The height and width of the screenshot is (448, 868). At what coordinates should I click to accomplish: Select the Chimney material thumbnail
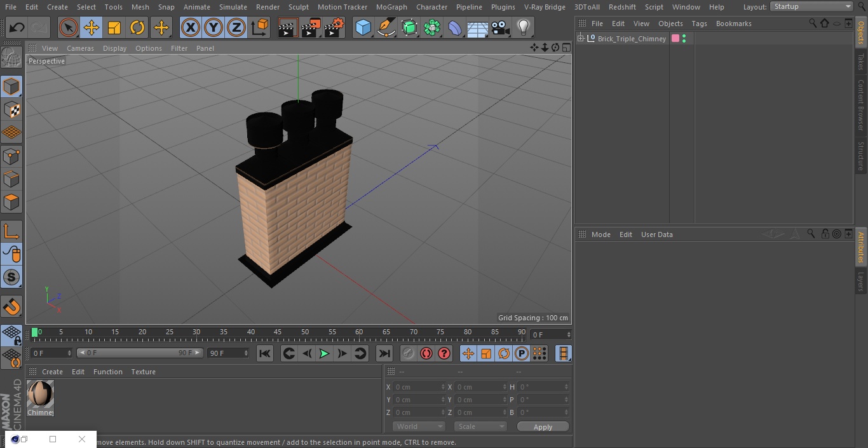(x=41, y=395)
